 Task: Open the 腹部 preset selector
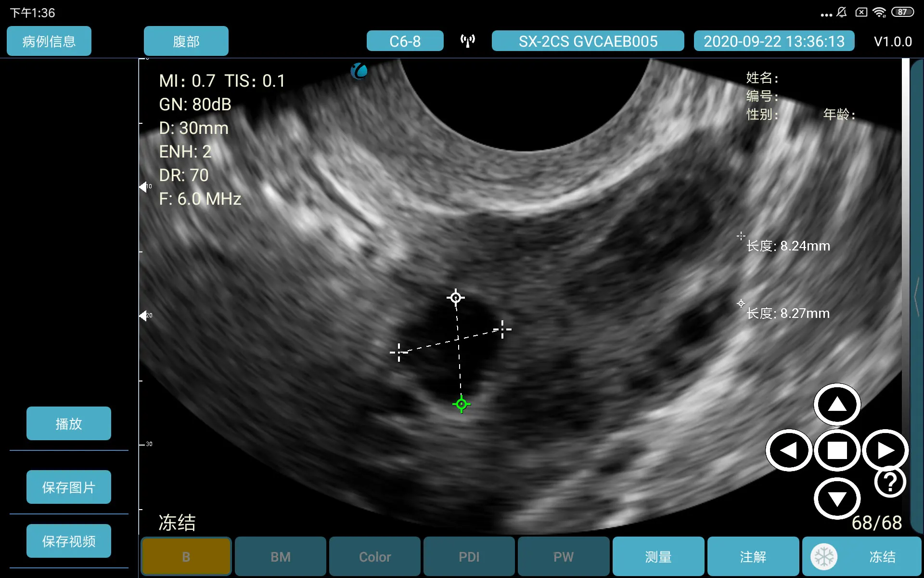(186, 41)
